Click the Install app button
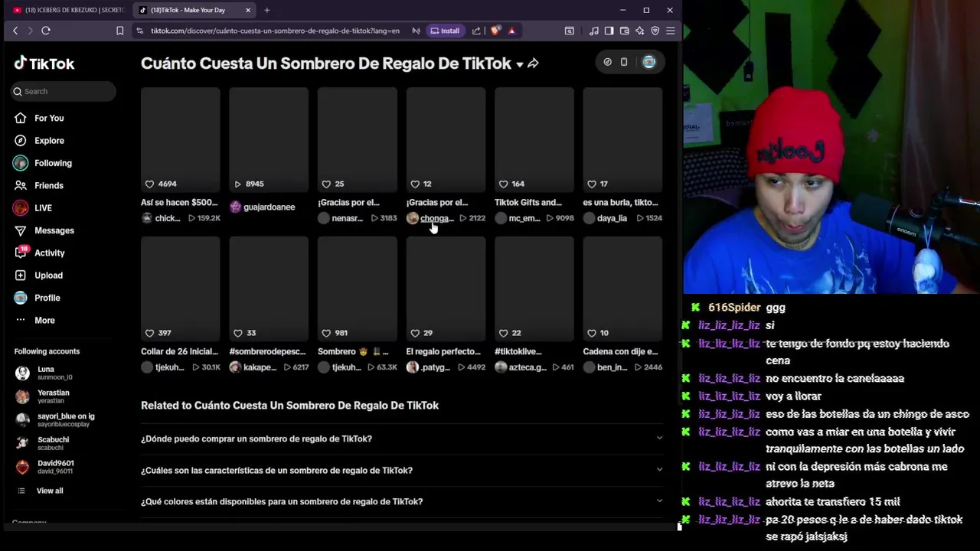This screenshot has height=551, width=980. point(445,31)
